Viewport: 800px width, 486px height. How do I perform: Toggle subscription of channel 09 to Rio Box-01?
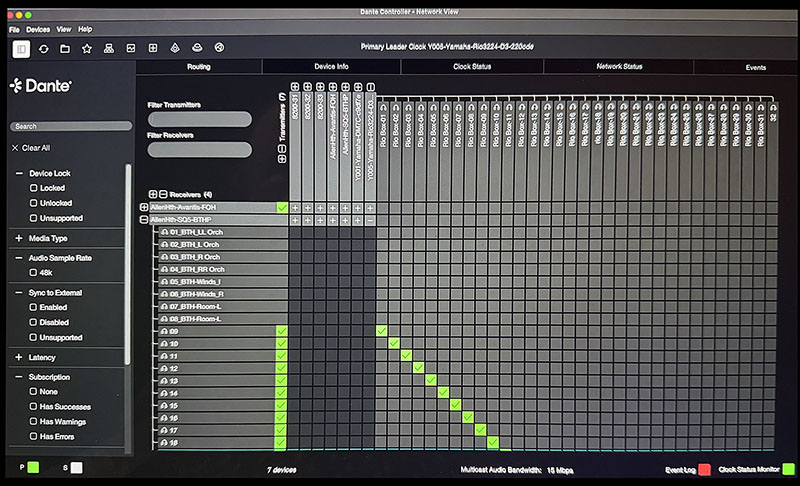[382, 331]
